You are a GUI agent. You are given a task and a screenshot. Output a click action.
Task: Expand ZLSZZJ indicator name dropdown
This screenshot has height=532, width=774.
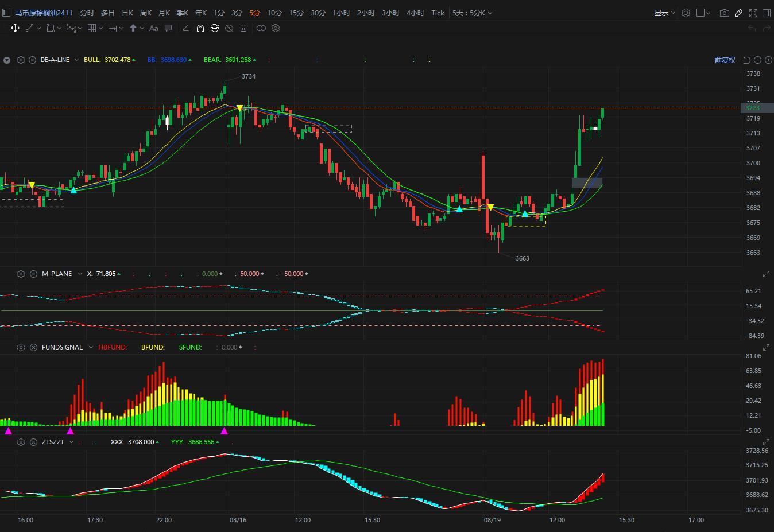(71, 442)
